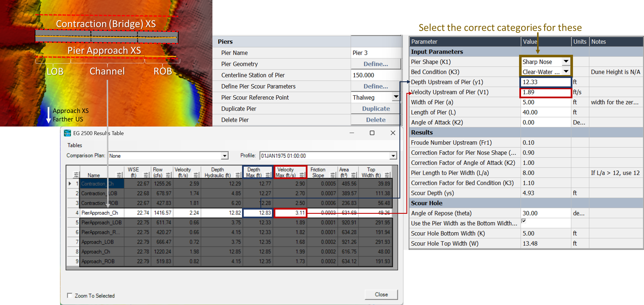Click Define button for Pier Geometry

[375, 64]
